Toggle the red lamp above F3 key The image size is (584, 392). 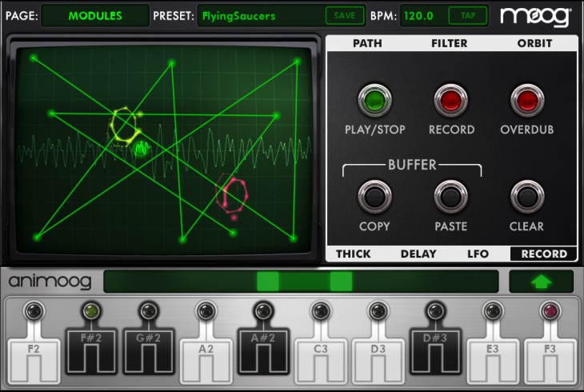550,310
